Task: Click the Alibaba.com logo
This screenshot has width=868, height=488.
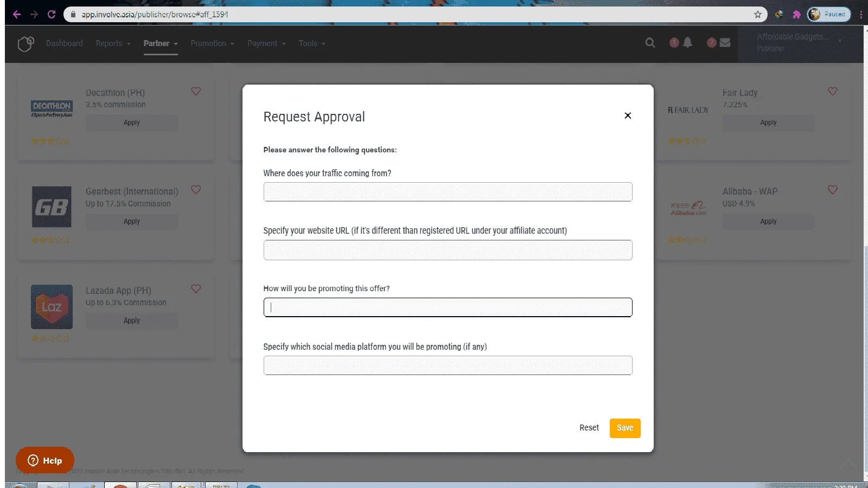Action: click(688, 208)
